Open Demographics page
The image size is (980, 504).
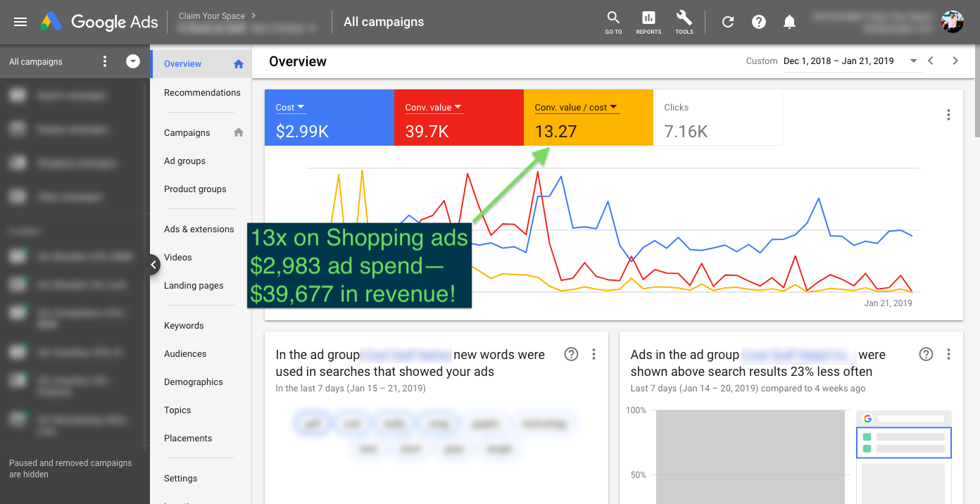tap(194, 382)
